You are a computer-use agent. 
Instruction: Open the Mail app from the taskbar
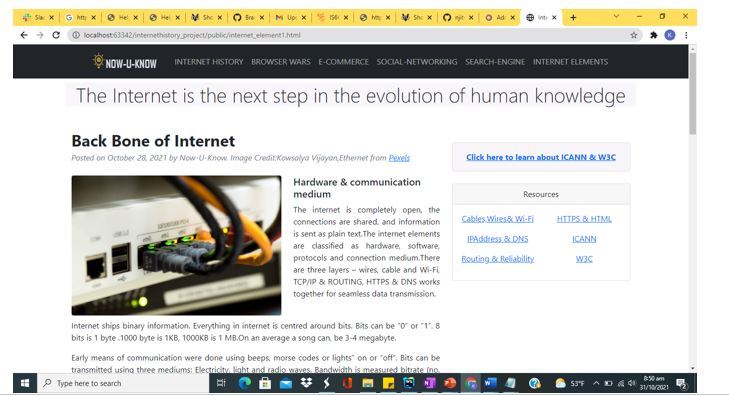[285, 383]
